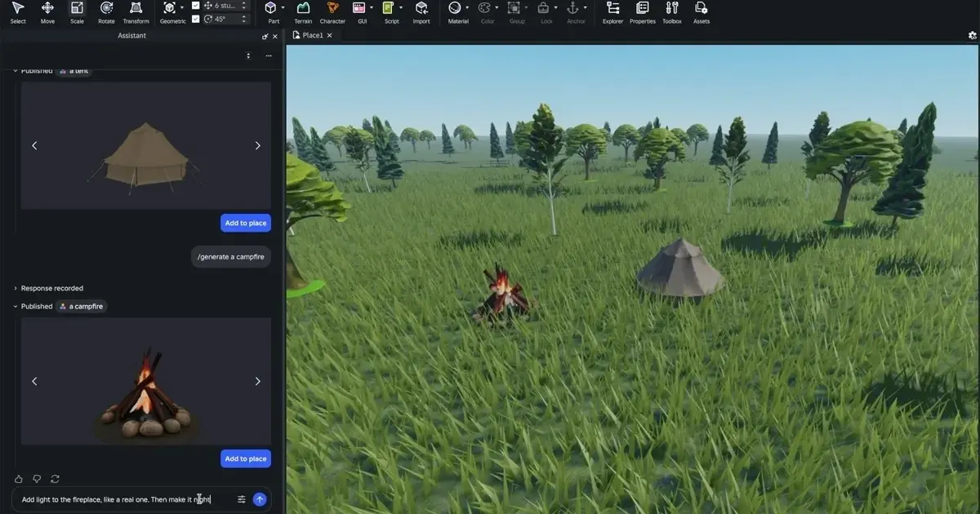Expand the collapsed Response recorded section
This screenshot has width=980, height=514.
16,288
